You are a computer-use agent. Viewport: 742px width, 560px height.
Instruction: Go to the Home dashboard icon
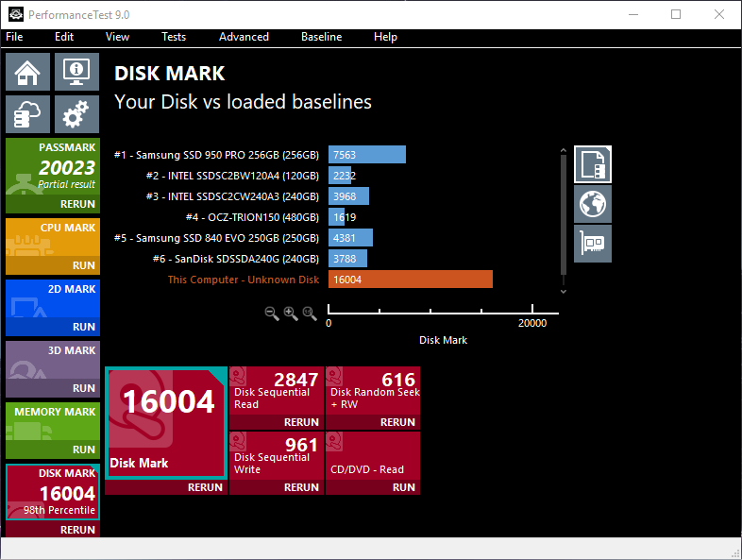(27, 72)
